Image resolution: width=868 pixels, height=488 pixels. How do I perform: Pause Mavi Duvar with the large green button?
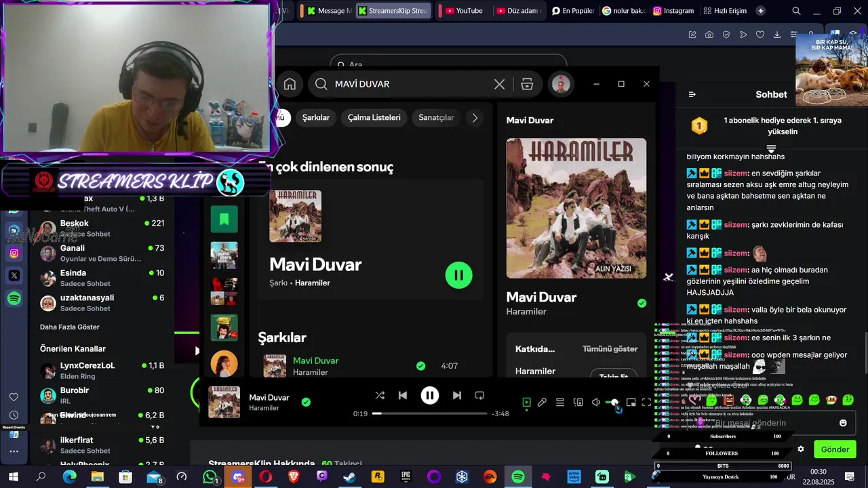(459, 275)
